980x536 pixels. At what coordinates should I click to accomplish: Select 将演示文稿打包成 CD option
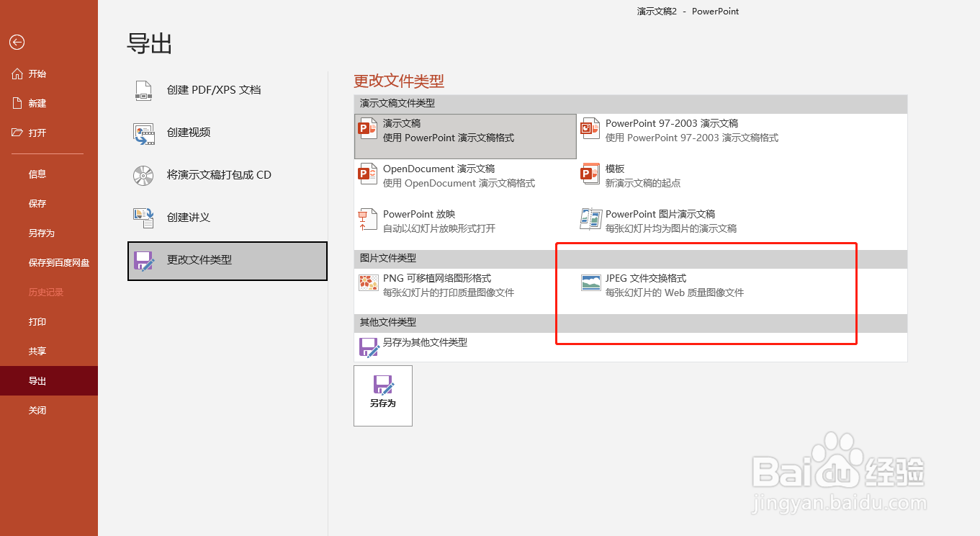[228, 176]
